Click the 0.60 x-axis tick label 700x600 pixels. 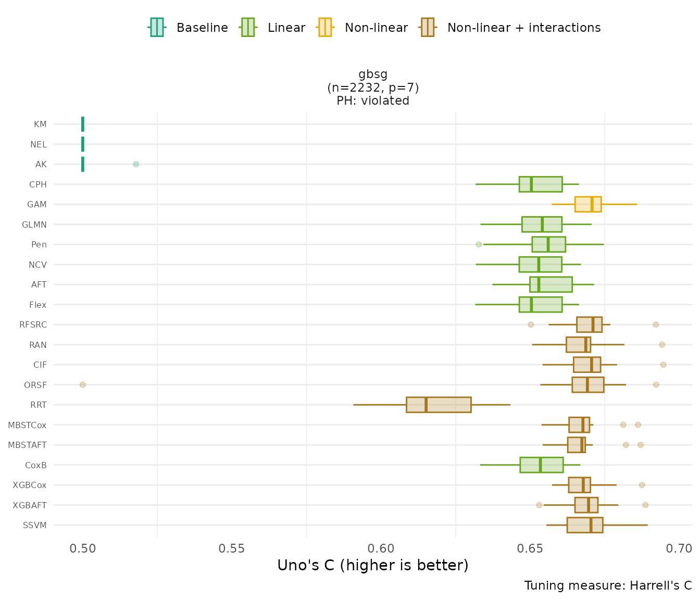(x=381, y=548)
